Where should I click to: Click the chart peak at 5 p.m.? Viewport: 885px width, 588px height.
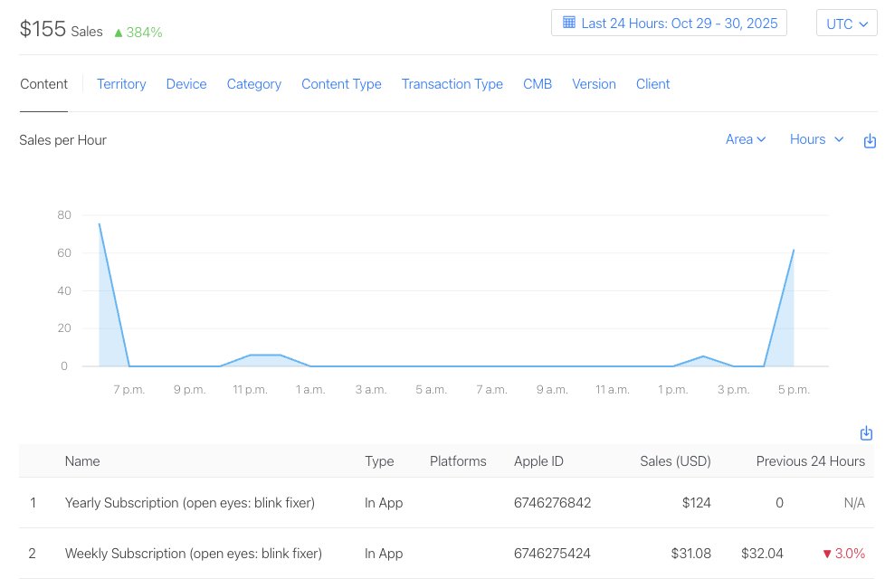[794, 250]
